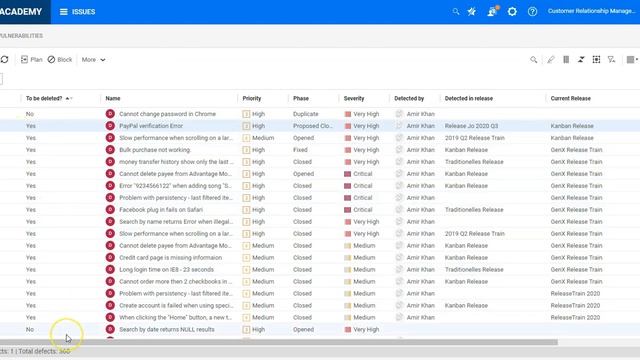Click the Block button

tap(60, 60)
